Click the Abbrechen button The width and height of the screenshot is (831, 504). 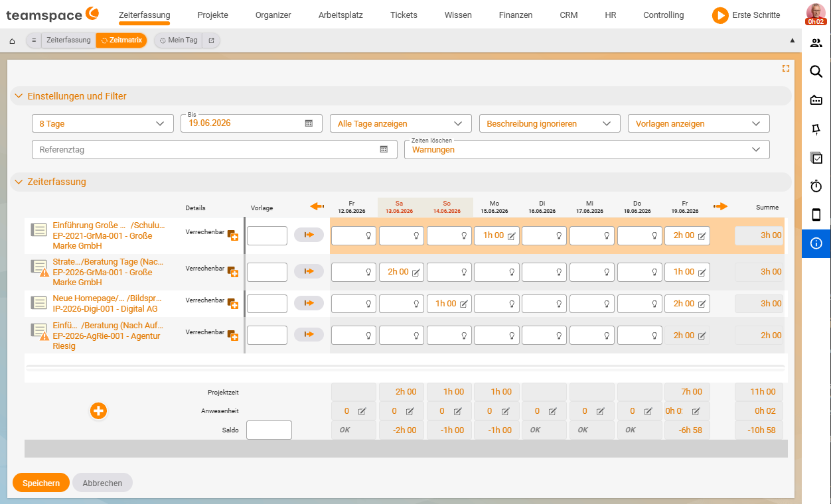102,483
